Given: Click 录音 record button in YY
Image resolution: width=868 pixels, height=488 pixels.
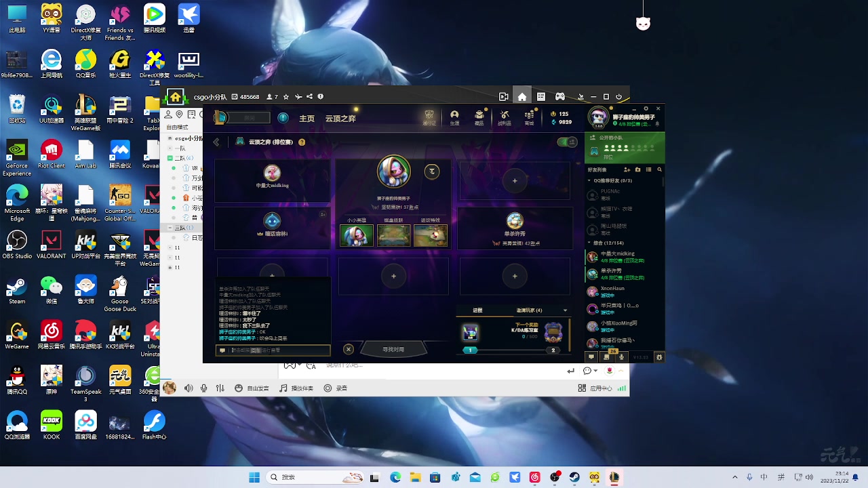Looking at the screenshot, I should 336,388.
